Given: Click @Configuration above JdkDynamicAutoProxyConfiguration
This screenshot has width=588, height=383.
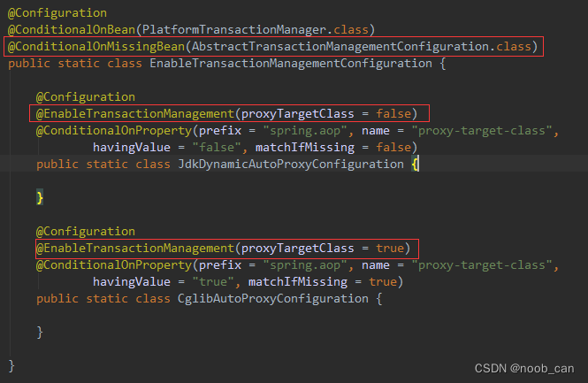Looking at the screenshot, I should pyautogui.click(x=86, y=97).
